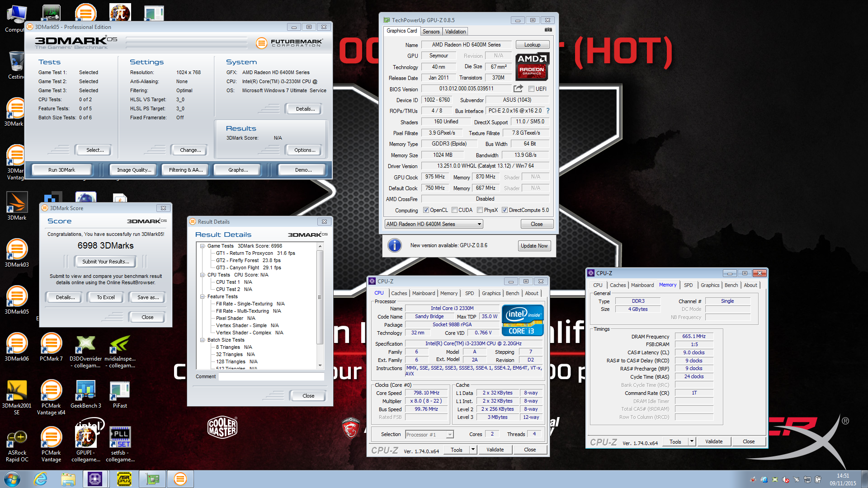Open the Recycle Bin desktop icon
Image resolution: width=868 pixels, height=488 pixels.
click(16, 65)
